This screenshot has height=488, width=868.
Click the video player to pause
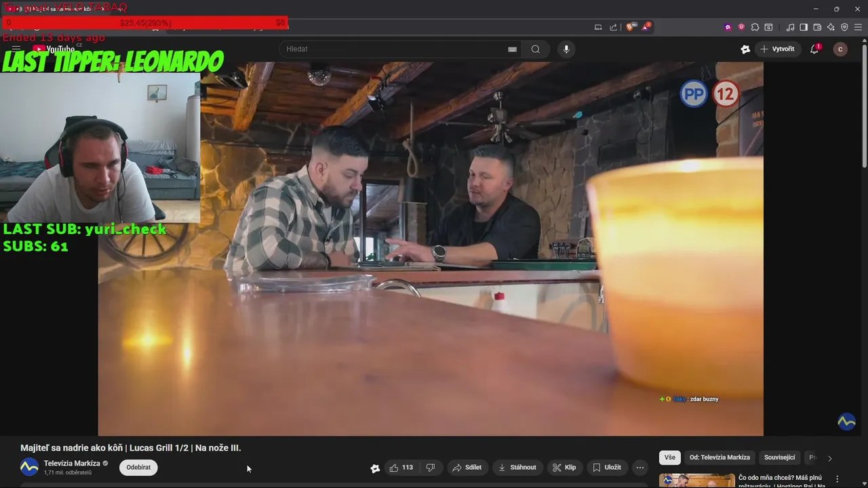tap(431, 249)
